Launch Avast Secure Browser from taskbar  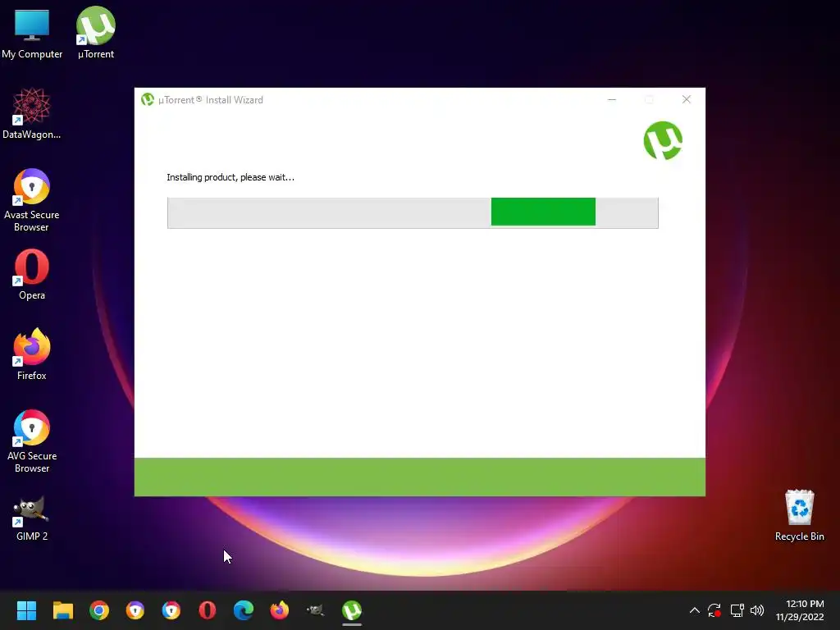[x=135, y=610]
